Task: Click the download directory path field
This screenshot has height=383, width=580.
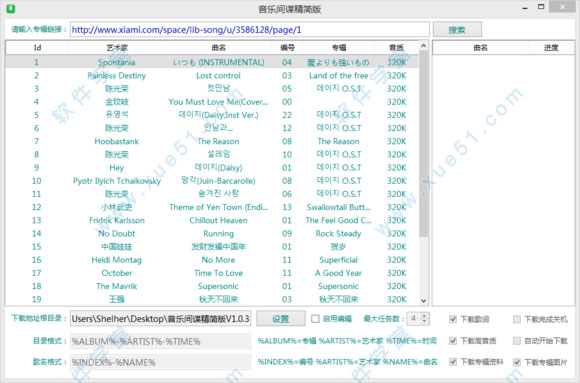Action: click(x=161, y=319)
